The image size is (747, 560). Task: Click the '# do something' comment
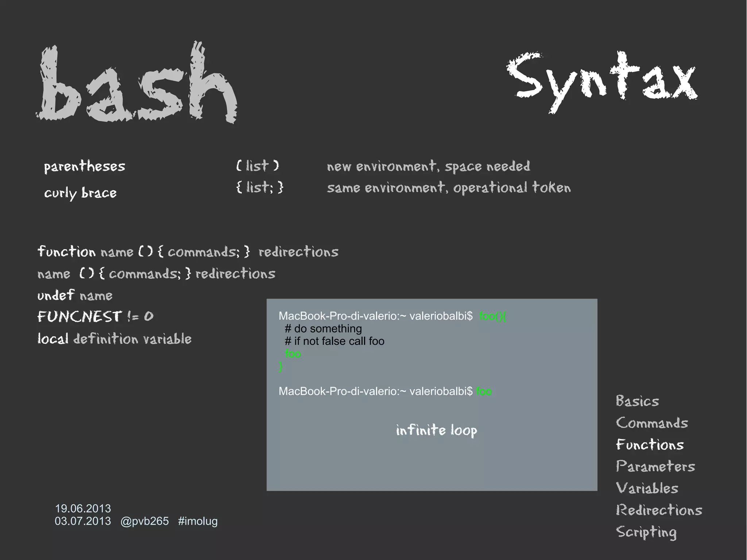point(323,329)
